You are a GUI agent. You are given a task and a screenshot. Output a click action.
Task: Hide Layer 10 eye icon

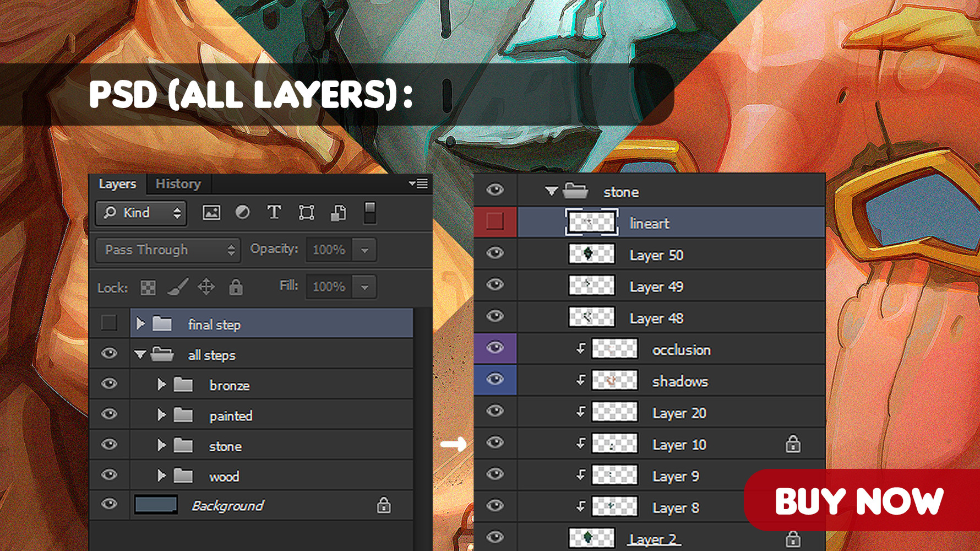495,442
